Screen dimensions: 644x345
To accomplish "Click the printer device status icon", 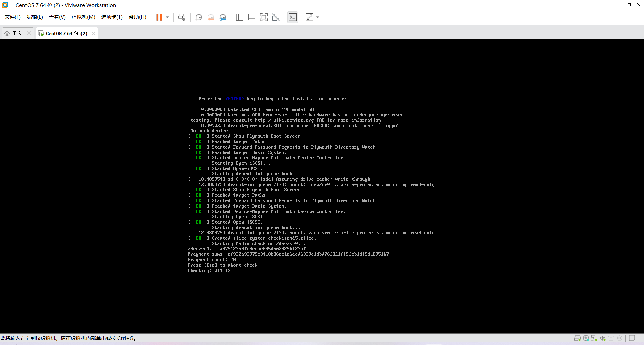I will point(611,338).
